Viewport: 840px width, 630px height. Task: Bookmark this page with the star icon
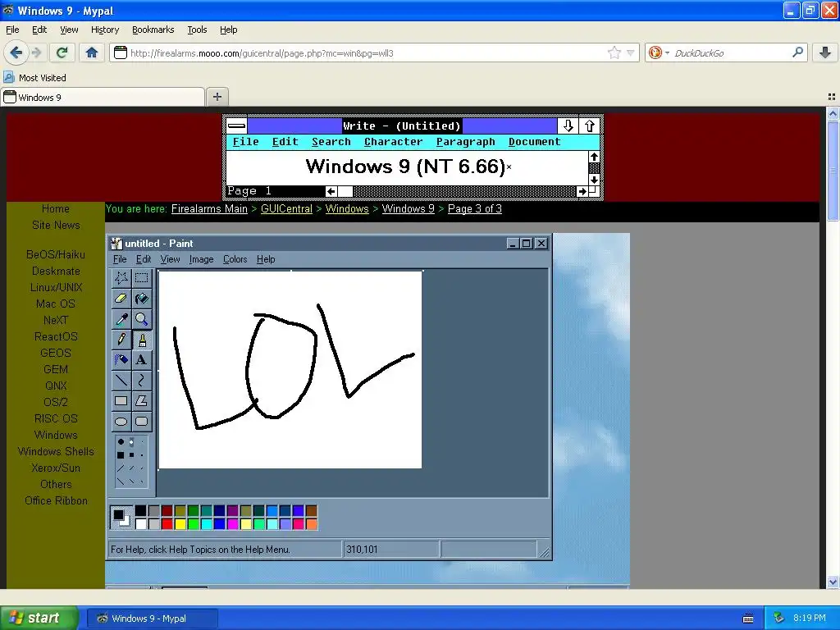(x=614, y=52)
